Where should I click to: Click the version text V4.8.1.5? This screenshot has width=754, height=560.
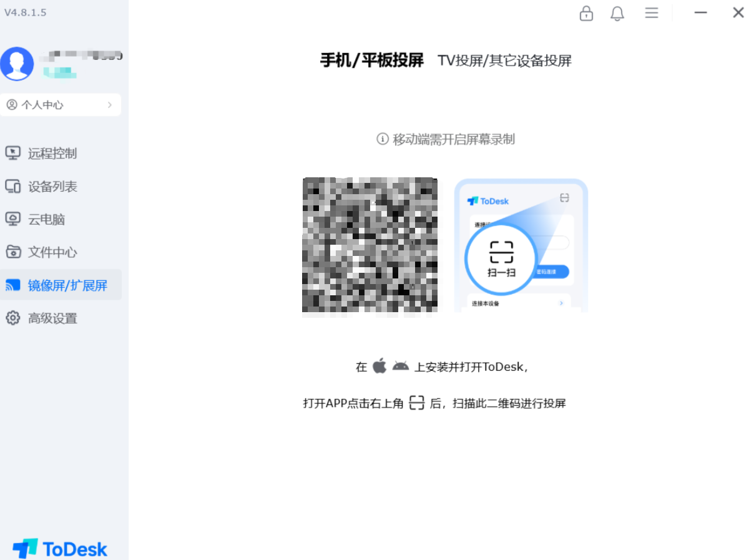26,12
